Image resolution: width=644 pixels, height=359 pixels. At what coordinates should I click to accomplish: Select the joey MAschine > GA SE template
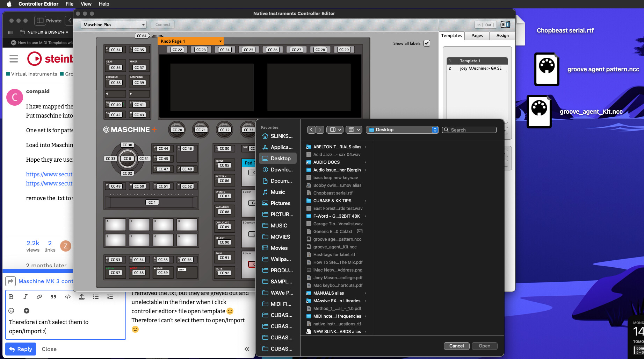(477, 68)
